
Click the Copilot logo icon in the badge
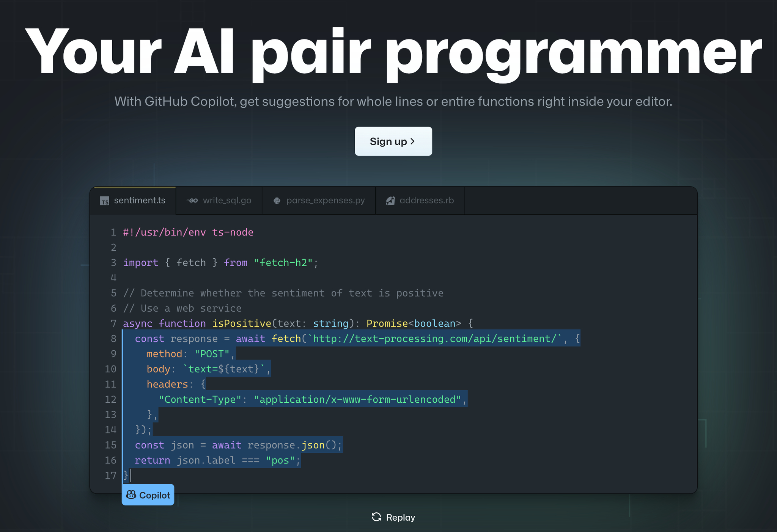tap(131, 495)
